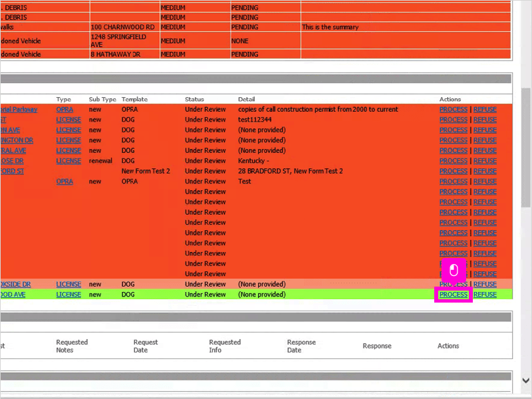Click the Requested Notes column header
The height and width of the screenshot is (399, 532).
[x=72, y=346]
